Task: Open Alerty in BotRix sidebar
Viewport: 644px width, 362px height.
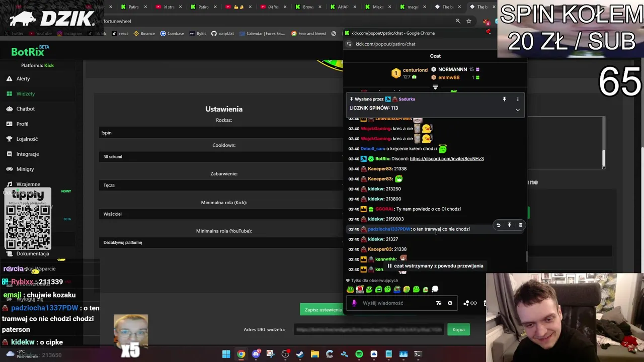Action: click(x=23, y=78)
